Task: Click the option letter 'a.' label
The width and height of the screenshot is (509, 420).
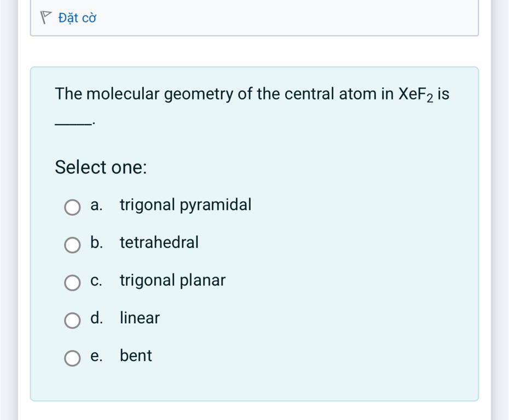Action: point(97,205)
